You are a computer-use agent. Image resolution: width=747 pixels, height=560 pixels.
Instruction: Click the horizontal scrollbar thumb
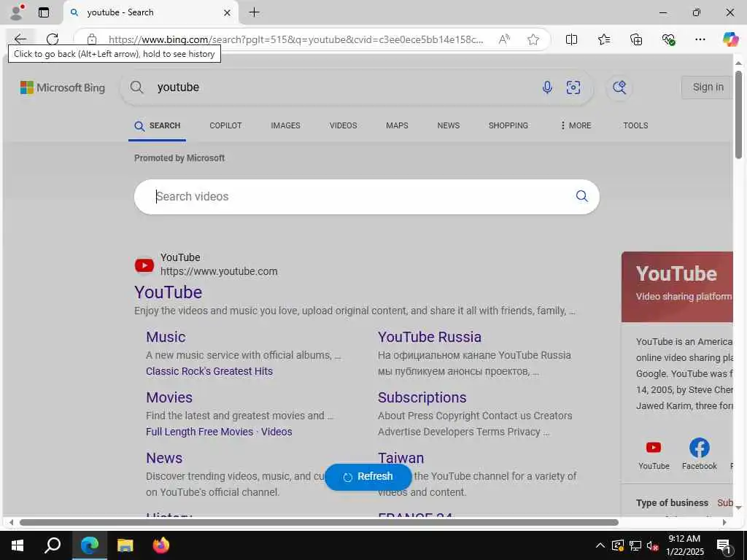319,522
